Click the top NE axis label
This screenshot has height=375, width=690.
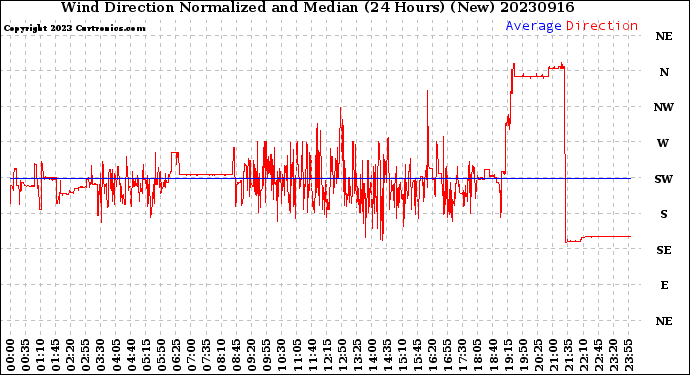[664, 36]
